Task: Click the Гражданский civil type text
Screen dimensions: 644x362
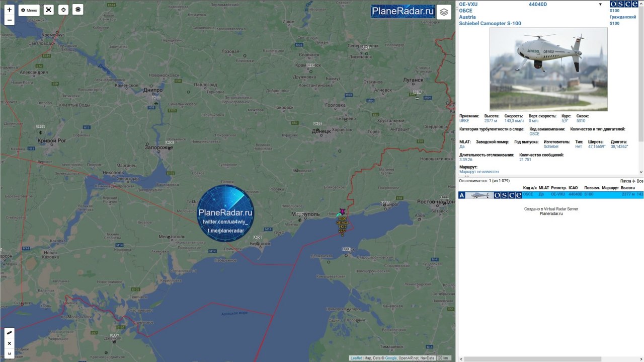Action: coord(623,17)
